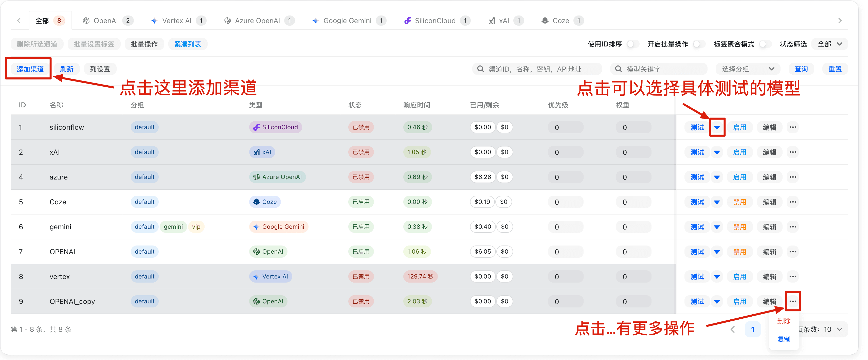Expand test model dropdown for siliconflow

click(x=717, y=127)
